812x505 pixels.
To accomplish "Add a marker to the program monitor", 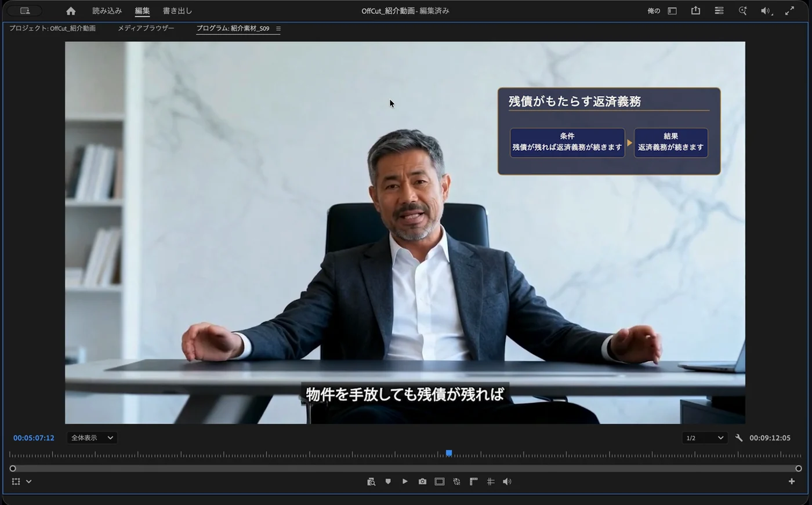I will tap(388, 482).
